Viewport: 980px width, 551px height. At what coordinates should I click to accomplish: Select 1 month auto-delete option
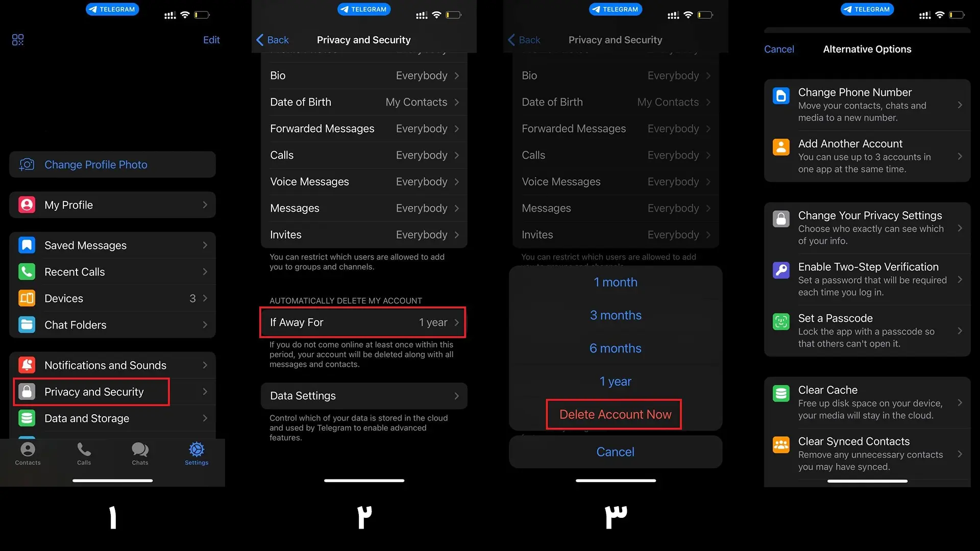tap(615, 282)
